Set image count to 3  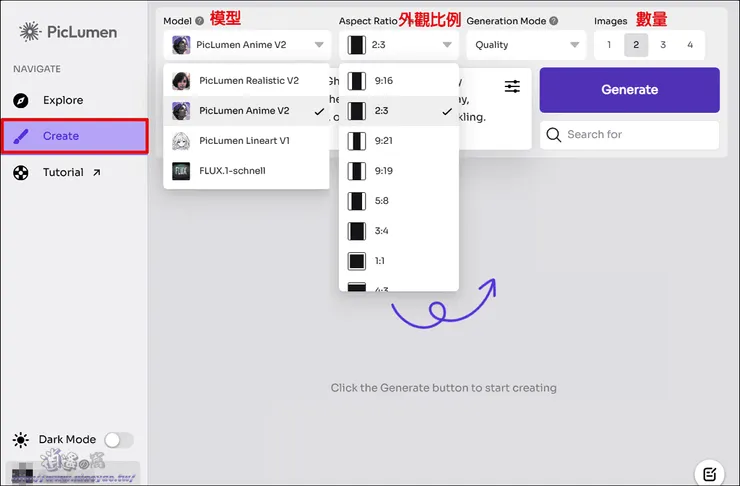pos(663,45)
